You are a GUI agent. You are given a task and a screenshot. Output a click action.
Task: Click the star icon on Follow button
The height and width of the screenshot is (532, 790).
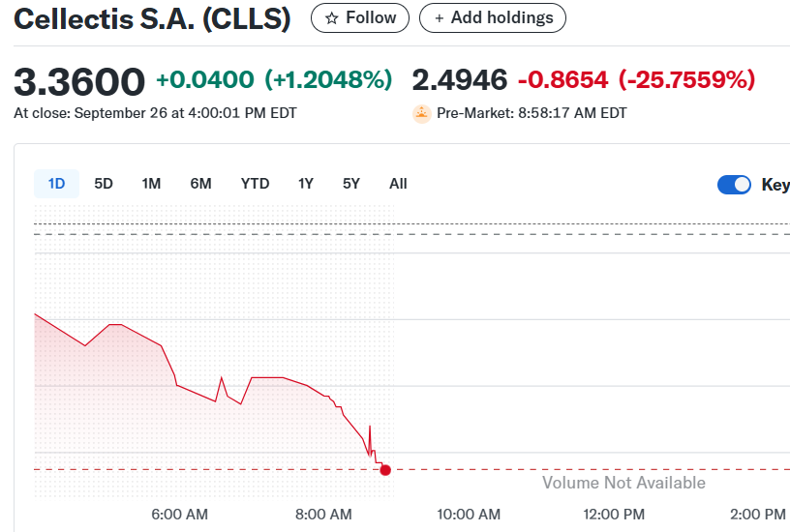click(x=332, y=18)
